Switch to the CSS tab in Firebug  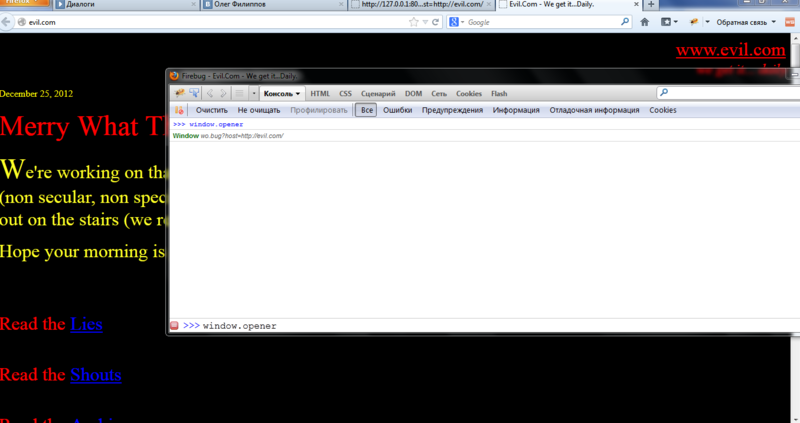point(345,94)
